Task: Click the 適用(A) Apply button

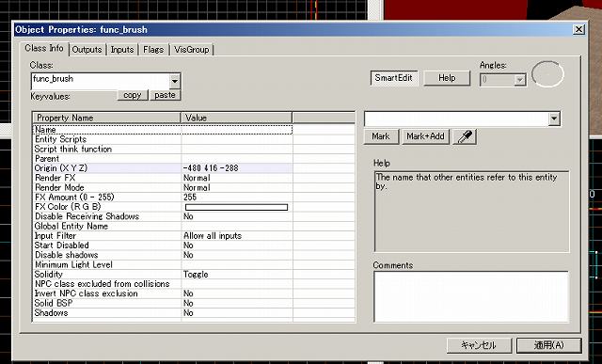Action: pos(548,345)
